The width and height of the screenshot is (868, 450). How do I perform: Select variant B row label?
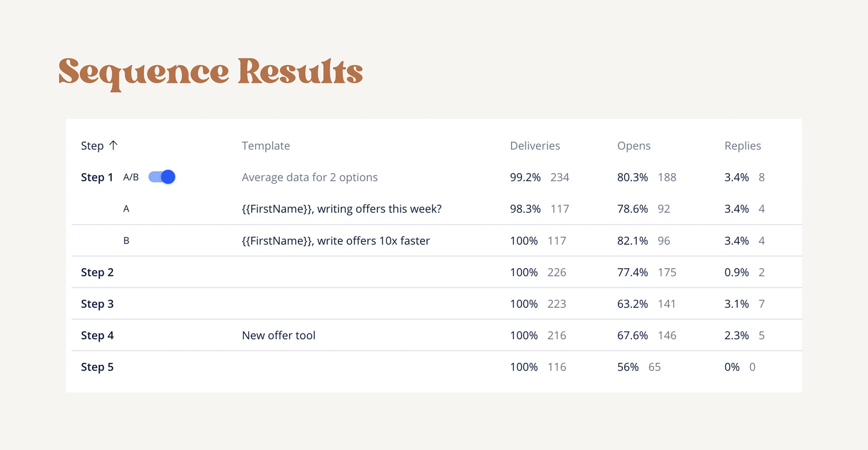[126, 240]
